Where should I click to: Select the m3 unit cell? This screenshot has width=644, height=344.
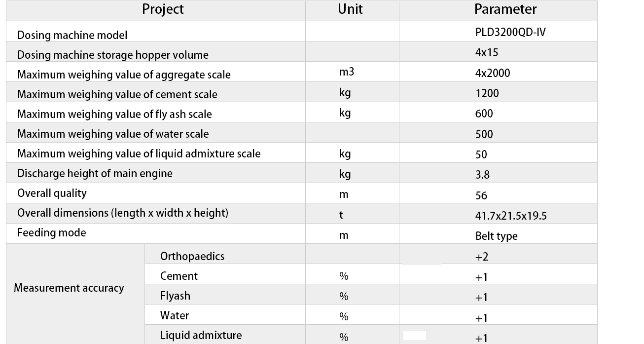(347, 72)
